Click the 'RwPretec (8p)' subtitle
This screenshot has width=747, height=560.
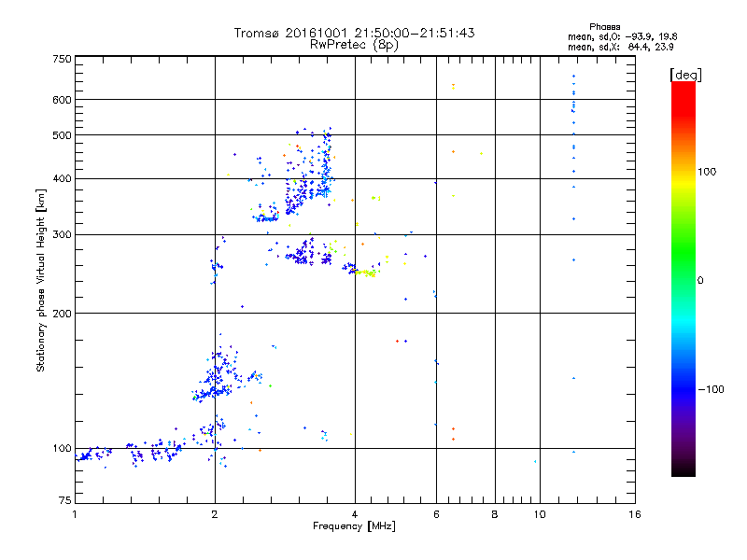point(354,45)
